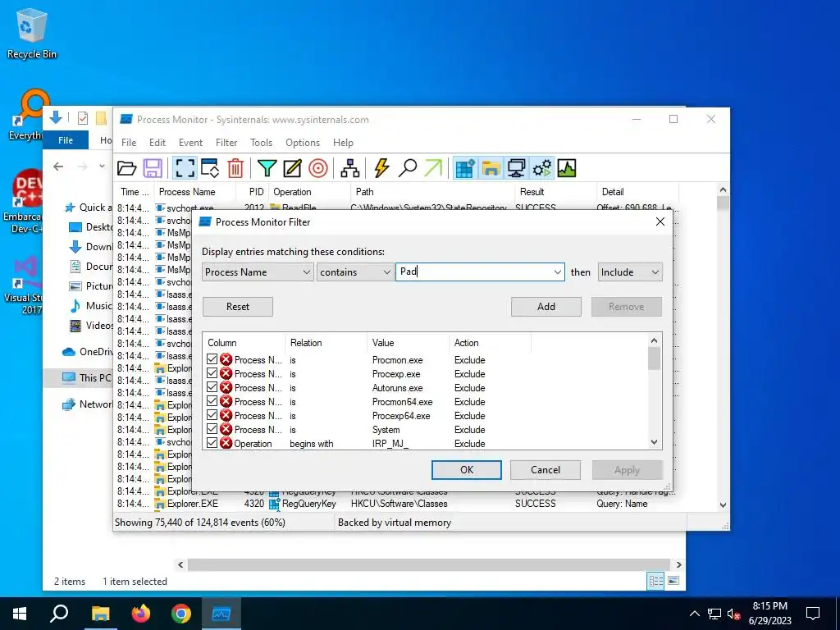Viewport: 840px width, 630px height.
Task: Open File Explorer from the taskbar
Action: tap(100, 614)
